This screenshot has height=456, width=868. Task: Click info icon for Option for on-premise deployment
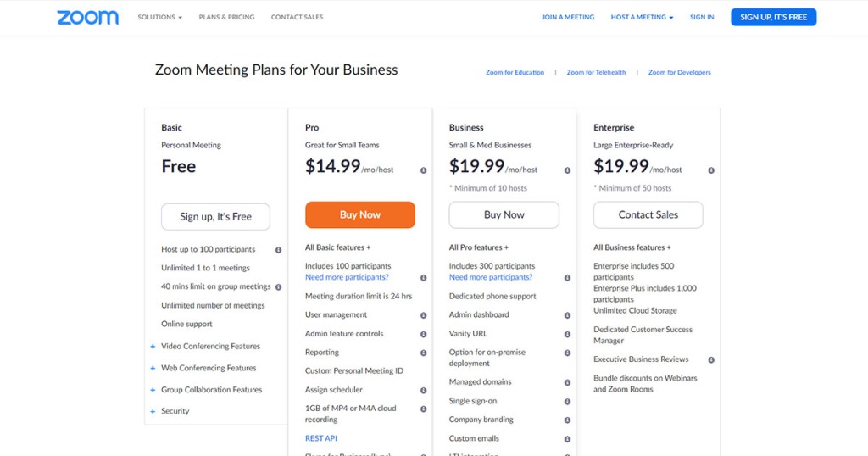point(567,353)
